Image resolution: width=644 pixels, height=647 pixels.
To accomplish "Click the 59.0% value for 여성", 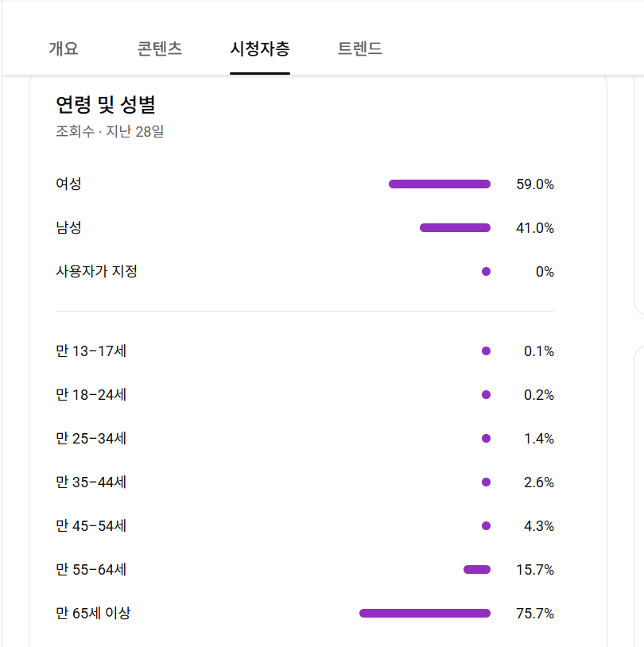I will (534, 184).
